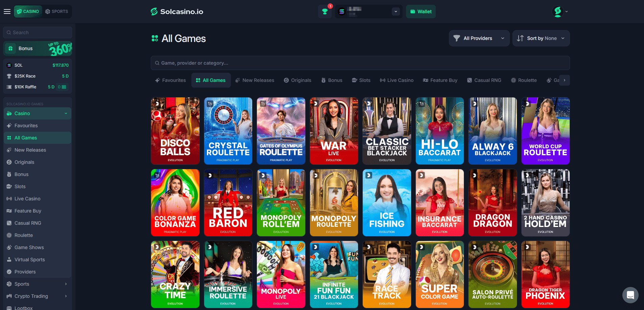Open the Bonus up to 360% banner

(x=38, y=48)
